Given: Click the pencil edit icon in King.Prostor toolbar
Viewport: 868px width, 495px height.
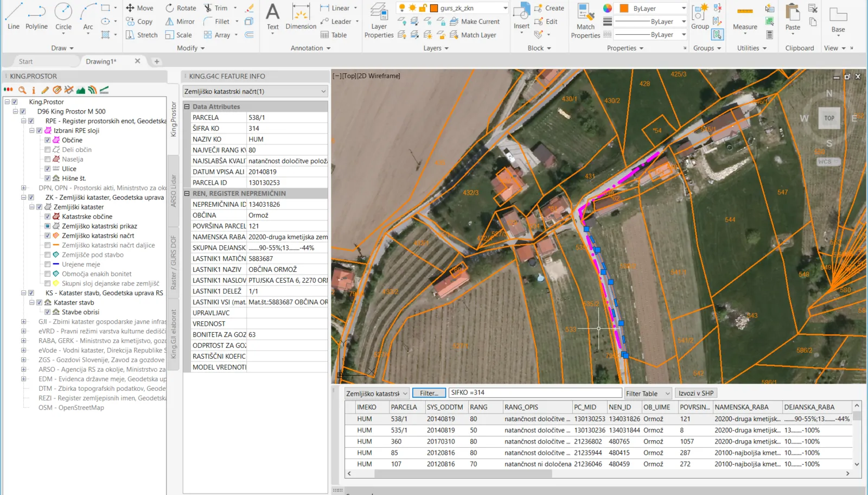Looking at the screenshot, I should click(x=45, y=90).
